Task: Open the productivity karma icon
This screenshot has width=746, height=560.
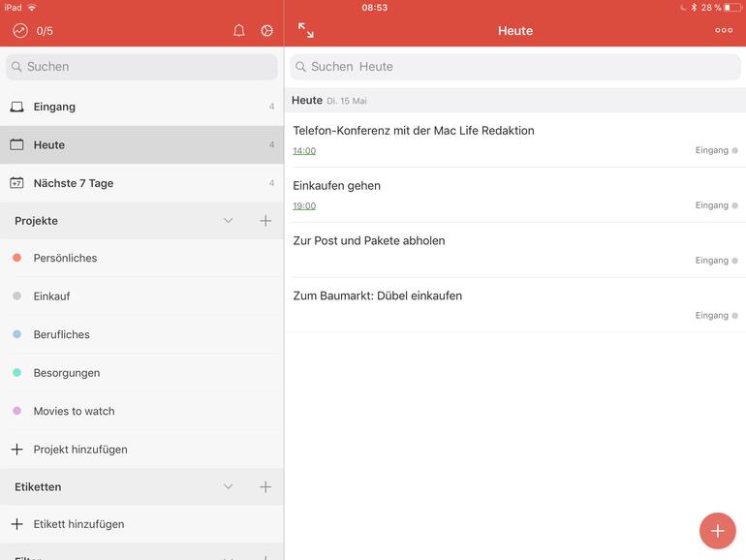Action: (x=20, y=31)
